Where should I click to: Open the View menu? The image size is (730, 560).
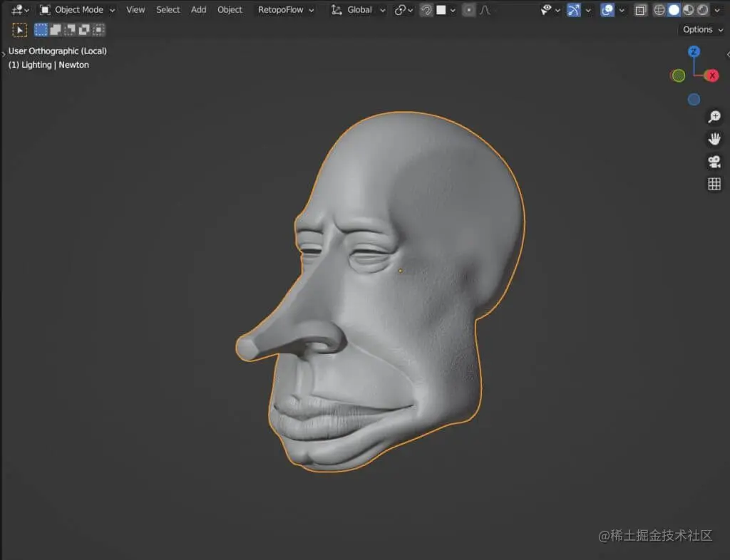click(135, 10)
